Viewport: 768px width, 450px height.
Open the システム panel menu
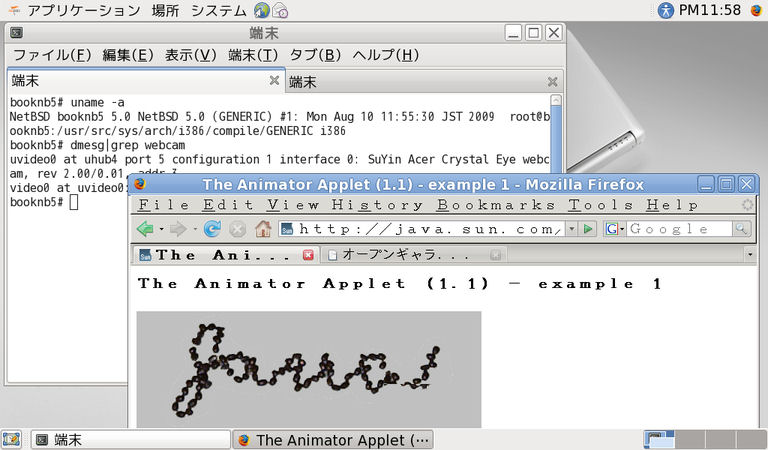click(218, 10)
